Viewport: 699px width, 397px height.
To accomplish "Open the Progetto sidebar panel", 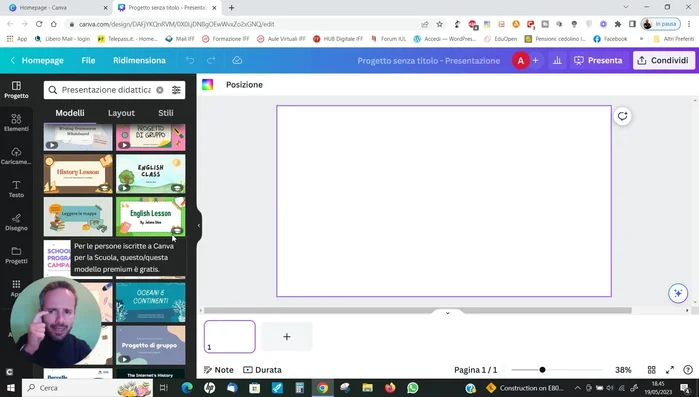I will pyautogui.click(x=16, y=90).
